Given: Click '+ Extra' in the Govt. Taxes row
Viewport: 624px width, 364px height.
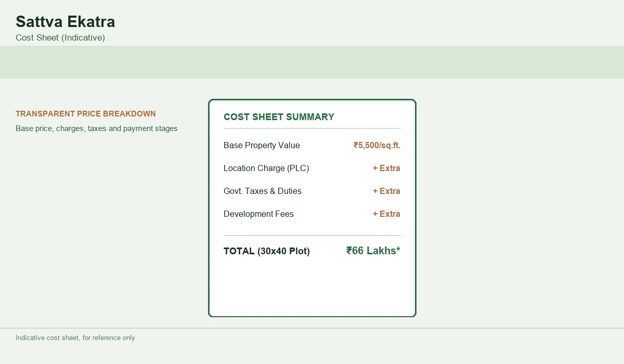Looking at the screenshot, I should [386, 191].
